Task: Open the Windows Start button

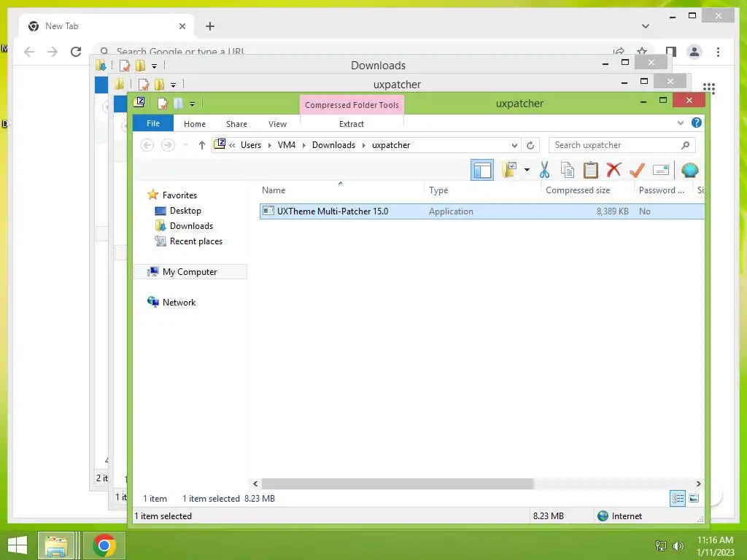Action: click(18, 545)
